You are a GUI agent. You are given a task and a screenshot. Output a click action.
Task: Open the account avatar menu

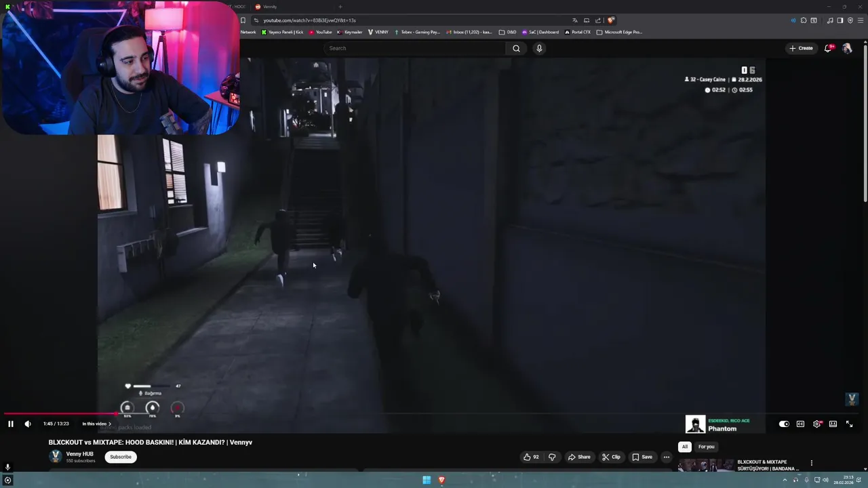(x=847, y=48)
